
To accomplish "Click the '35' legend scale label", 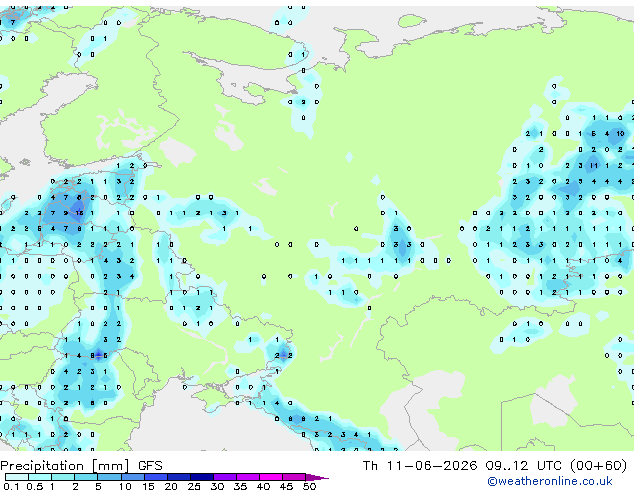I will tap(240, 486).
